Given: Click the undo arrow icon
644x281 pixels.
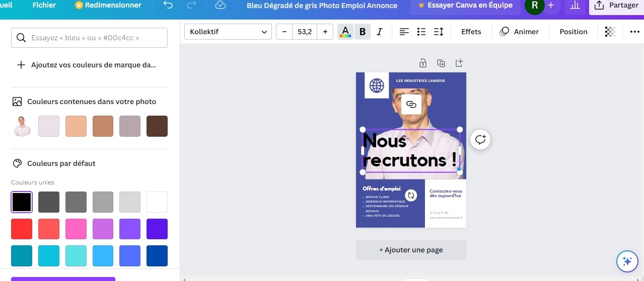Looking at the screenshot, I should click(168, 6).
